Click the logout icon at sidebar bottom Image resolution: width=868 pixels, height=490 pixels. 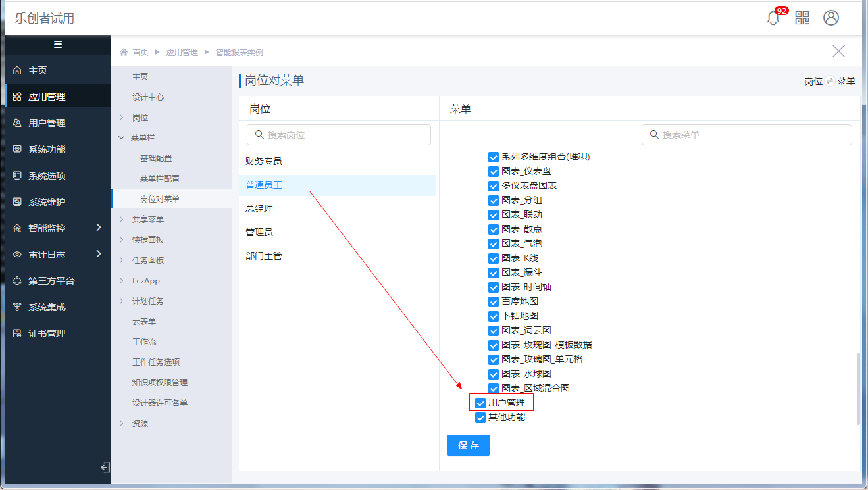click(105, 467)
